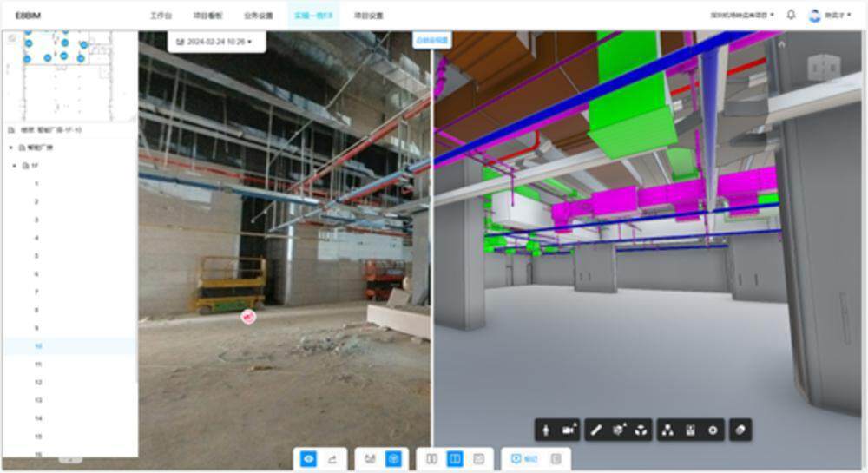Toggle the blue eye visibility button

click(308, 458)
